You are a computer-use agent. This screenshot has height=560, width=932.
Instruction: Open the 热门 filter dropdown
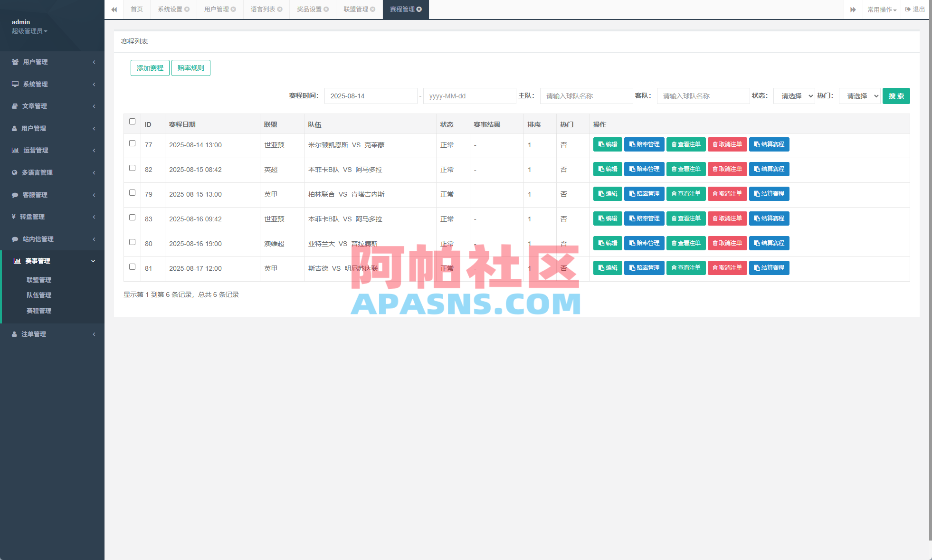coord(859,95)
